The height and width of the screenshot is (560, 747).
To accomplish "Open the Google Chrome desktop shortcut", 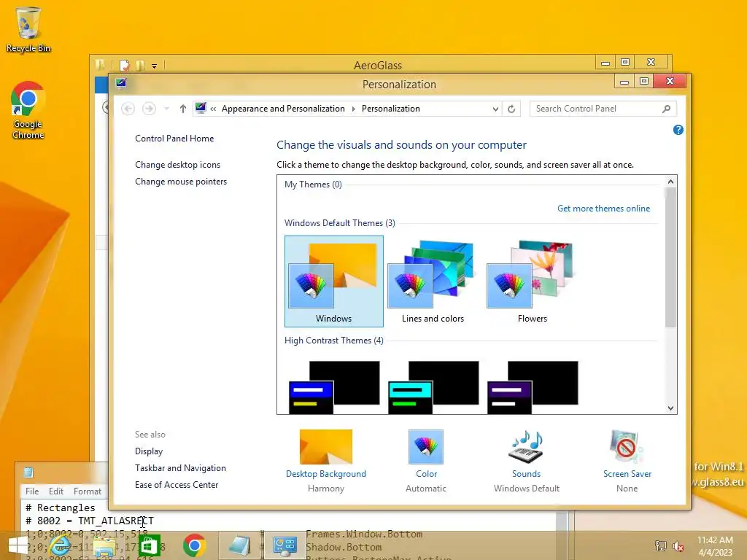I will [x=28, y=109].
